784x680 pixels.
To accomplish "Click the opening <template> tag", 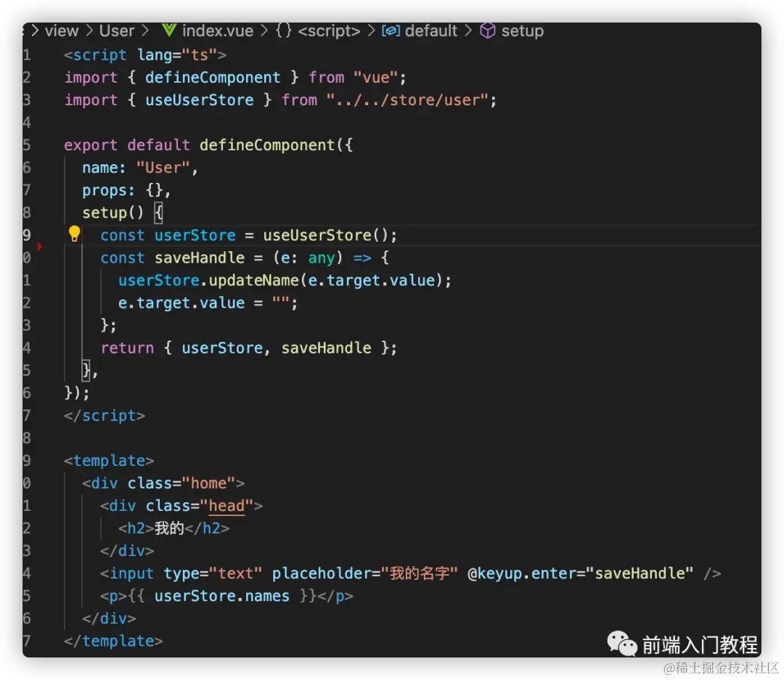I will [109, 461].
